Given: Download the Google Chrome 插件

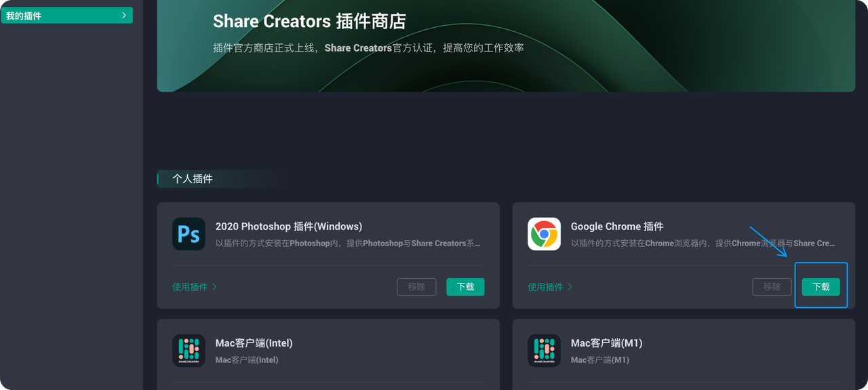Looking at the screenshot, I should pos(821,287).
